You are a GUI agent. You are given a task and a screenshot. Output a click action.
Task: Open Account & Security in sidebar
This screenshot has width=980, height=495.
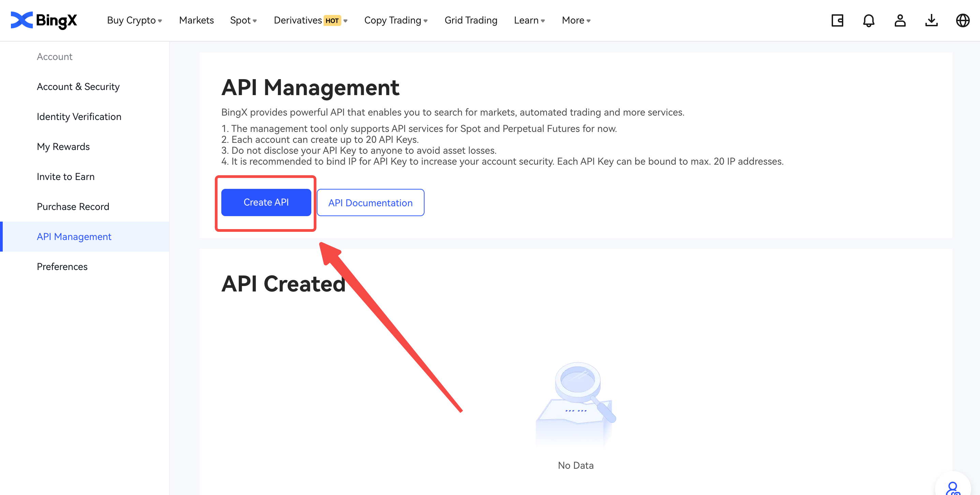(x=85, y=87)
